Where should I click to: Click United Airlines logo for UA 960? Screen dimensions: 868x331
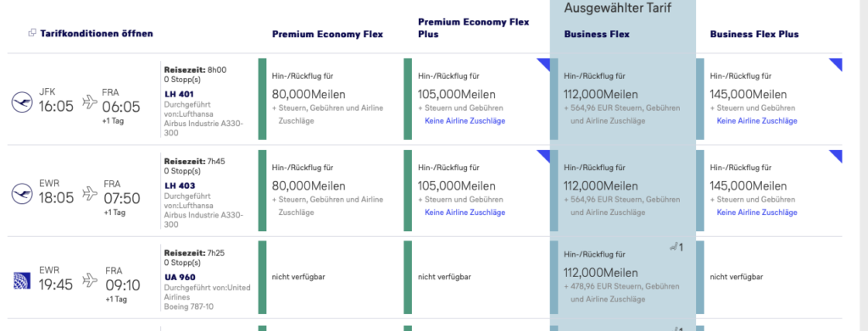22,280
